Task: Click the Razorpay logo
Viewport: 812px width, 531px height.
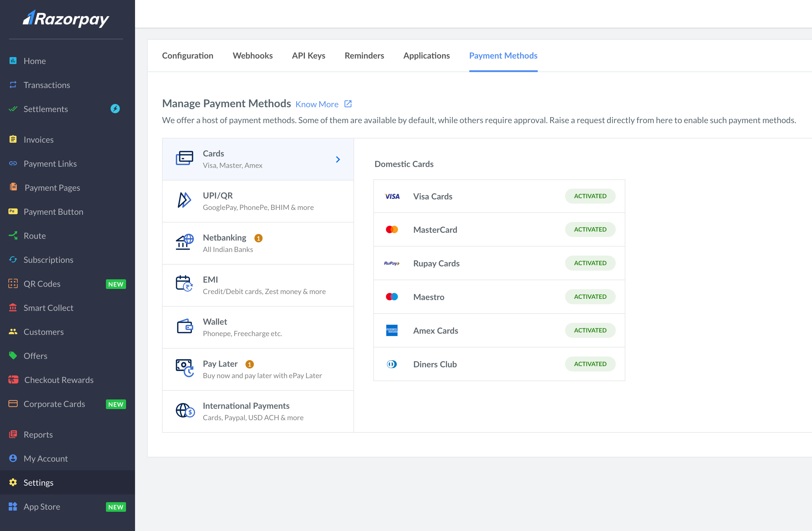Action: [66, 19]
